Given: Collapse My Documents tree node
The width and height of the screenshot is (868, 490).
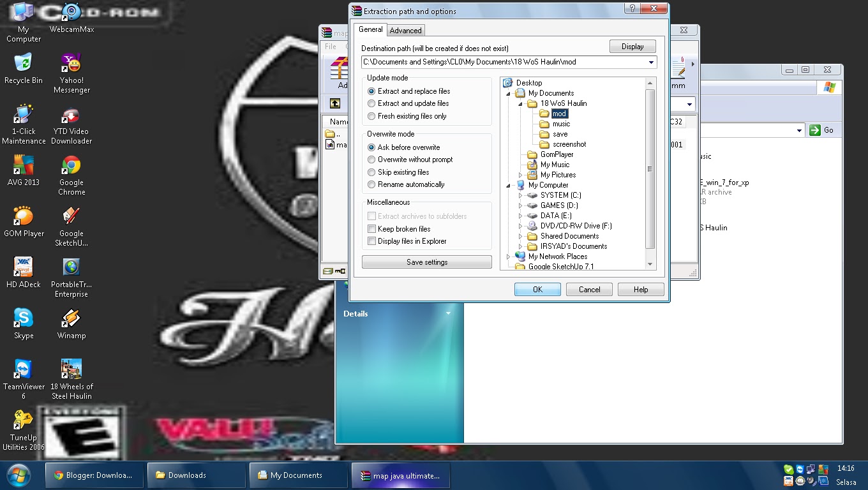Looking at the screenshot, I should (509, 93).
